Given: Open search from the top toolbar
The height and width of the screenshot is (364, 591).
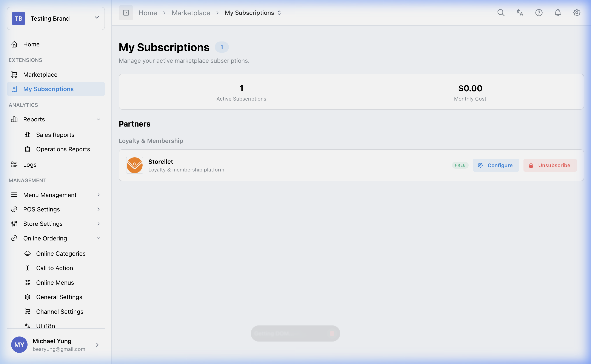Looking at the screenshot, I should pos(501,12).
